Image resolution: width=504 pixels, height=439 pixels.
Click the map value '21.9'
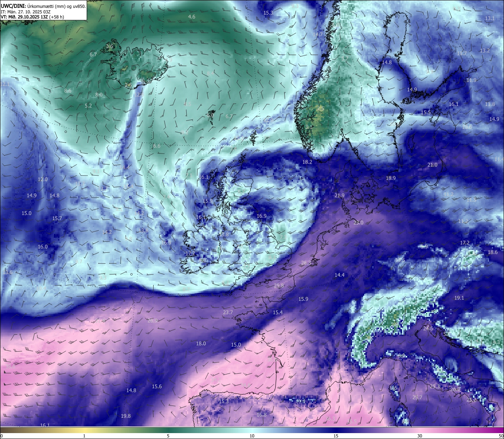click(x=339, y=196)
